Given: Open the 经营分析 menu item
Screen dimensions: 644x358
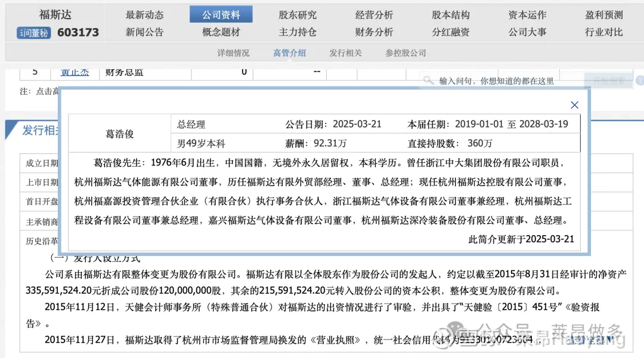Looking at the screenshot, I should tap(374, 15).
